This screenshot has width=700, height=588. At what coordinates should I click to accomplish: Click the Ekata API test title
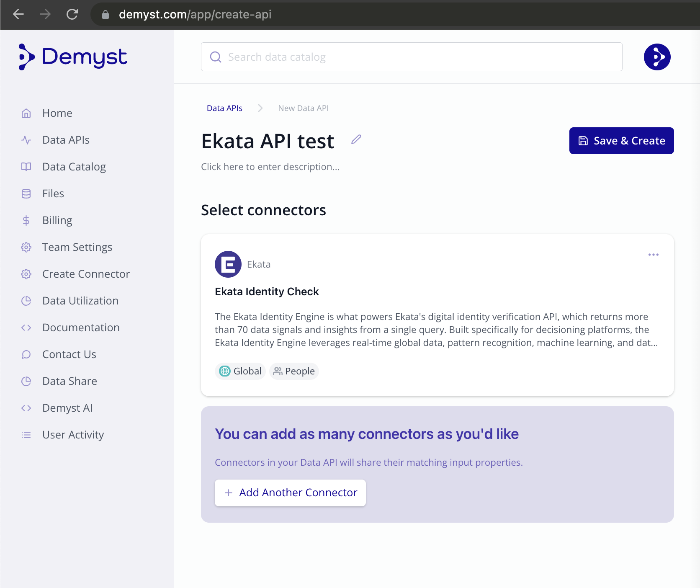pos(268,141)
